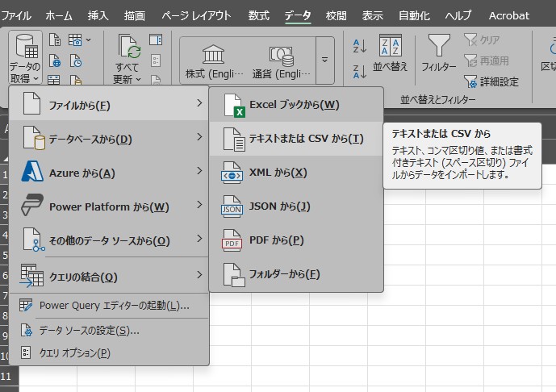Expand その他のデータ ソースから(O) submenu

(109, 240)
